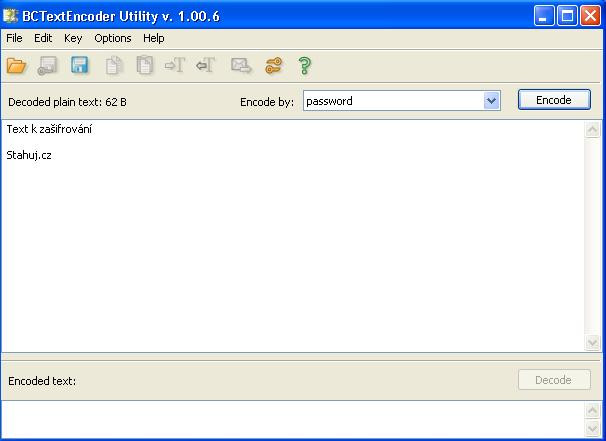Open the Options menu
The width and height of the screenshot is (606, 441).
click(113, 38)
